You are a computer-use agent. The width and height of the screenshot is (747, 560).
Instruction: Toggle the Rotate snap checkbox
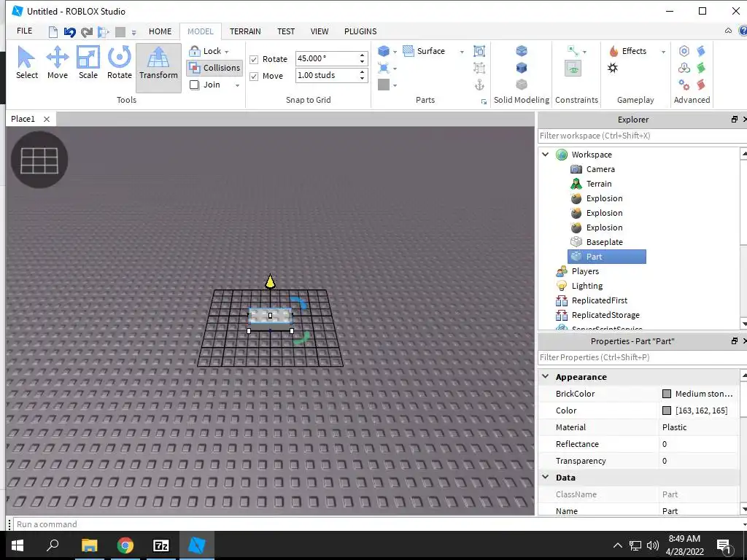pyautogui.click(x=254, y=60)
